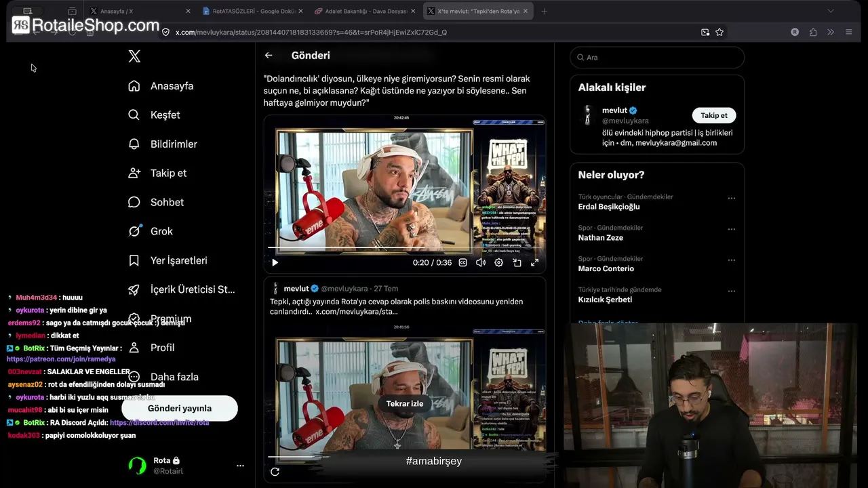Enable picture-in-picture for the first video
The width and height of the screenshot is (868, 488).
pos(517,262)
